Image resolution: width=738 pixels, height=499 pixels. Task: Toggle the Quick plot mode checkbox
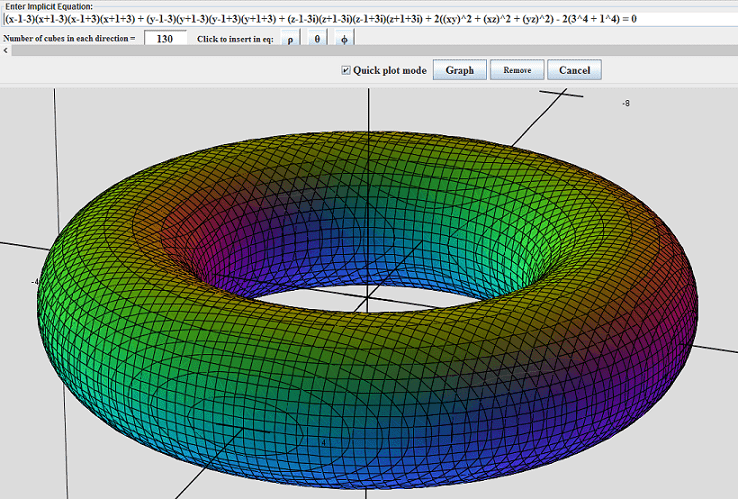[346, 70]
